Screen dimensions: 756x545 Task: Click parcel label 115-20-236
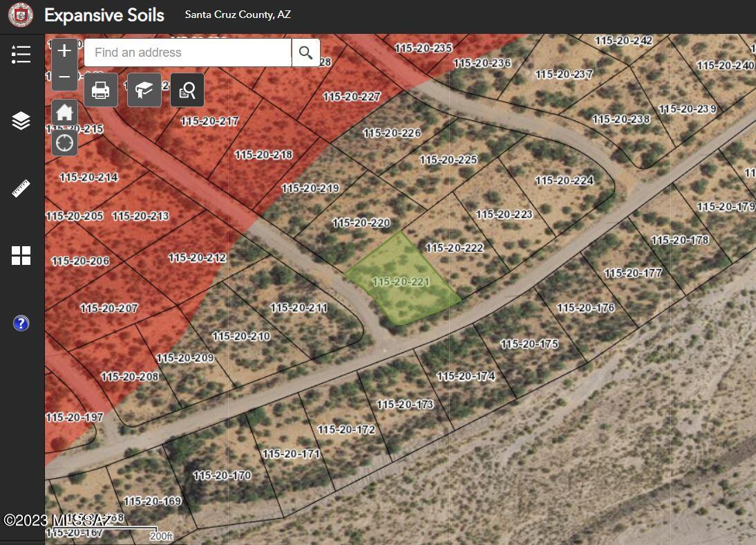pos(482,63)
